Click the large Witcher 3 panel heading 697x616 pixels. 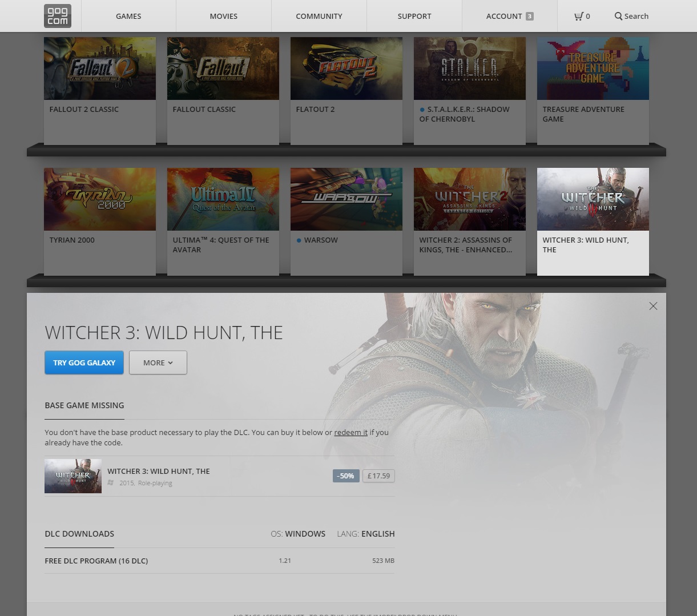pyautogui.click(x=164, y=333)
